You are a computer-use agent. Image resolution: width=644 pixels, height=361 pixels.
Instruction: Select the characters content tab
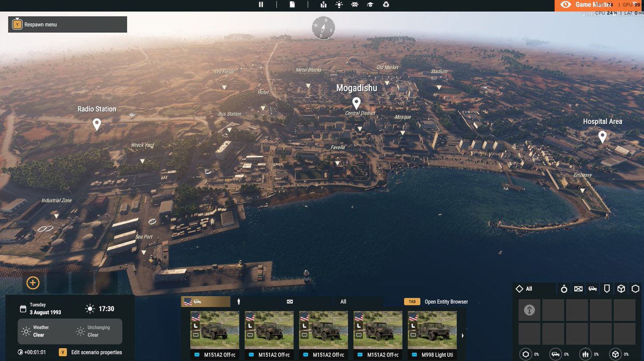click(239, 301)
